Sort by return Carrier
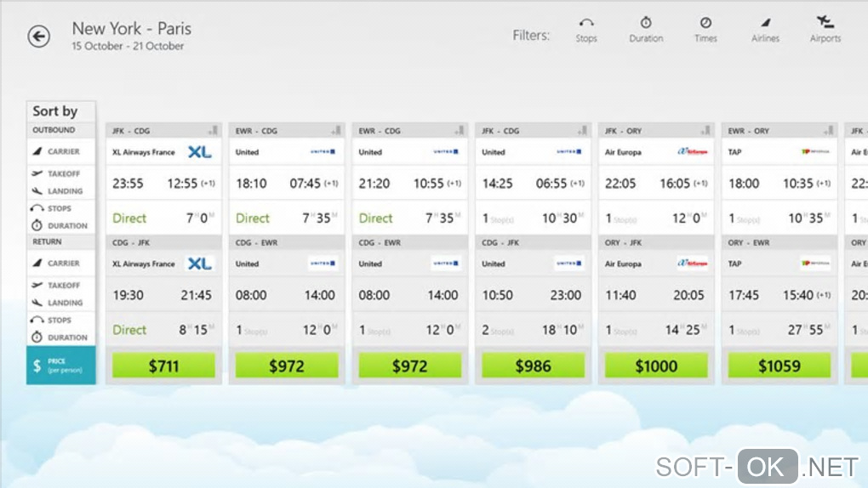 [61, 264]
